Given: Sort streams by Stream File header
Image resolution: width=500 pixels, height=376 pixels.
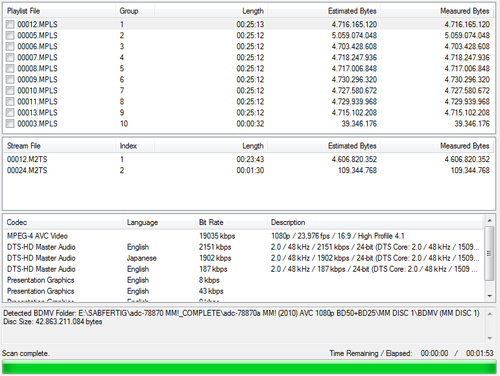Looking at the screenshot, I should tap(60, 146).
